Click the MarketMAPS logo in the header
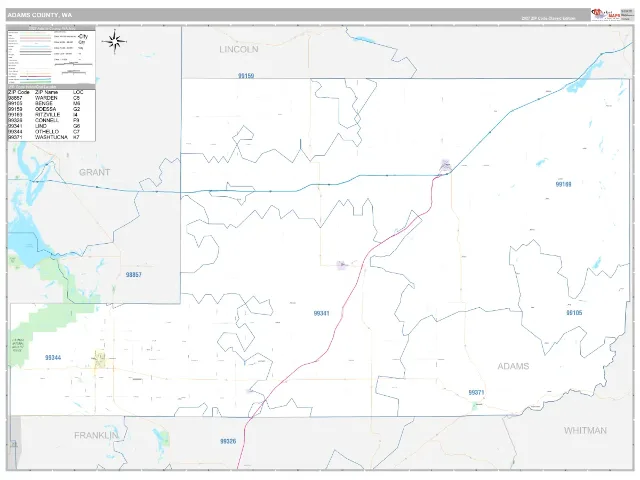Image resolution: width=640 pixels, height=480 pixels. pyautogui.click(x=606, y=15)
